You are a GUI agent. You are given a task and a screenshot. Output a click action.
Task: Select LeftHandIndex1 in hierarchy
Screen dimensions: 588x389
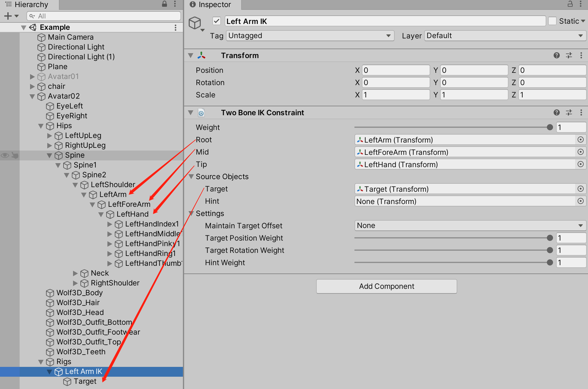pyautogui.click(x=152, y=224)
